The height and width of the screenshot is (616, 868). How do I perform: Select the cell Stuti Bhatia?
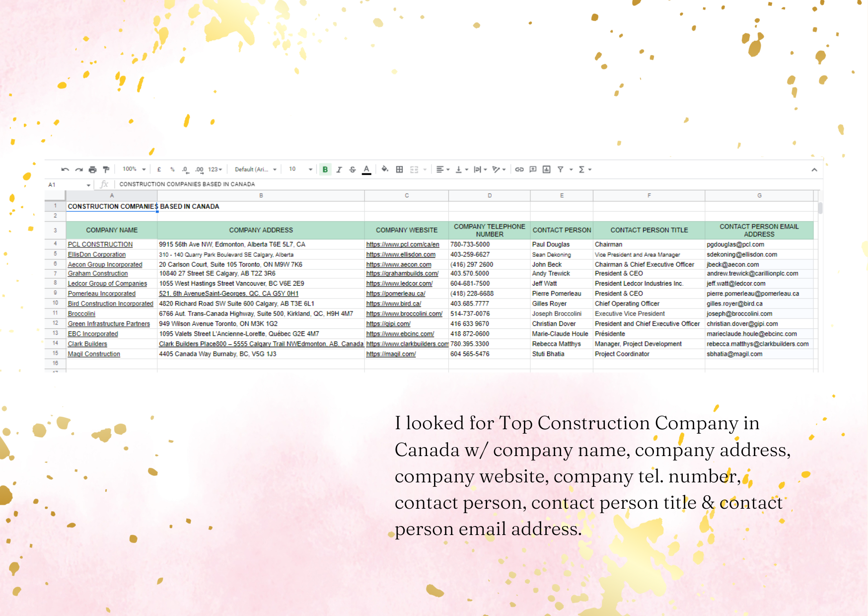(x=562, y=354)
